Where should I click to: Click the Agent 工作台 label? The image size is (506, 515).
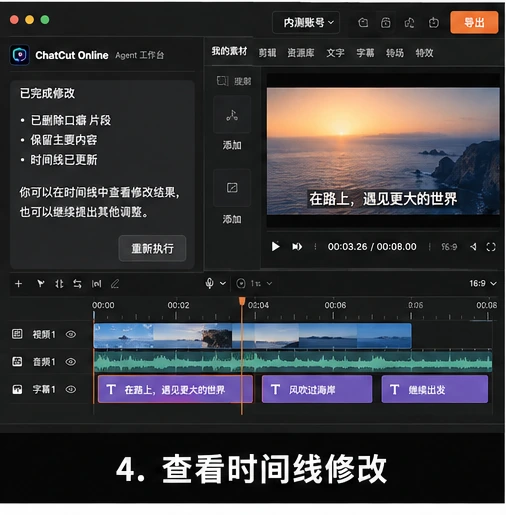140,55
